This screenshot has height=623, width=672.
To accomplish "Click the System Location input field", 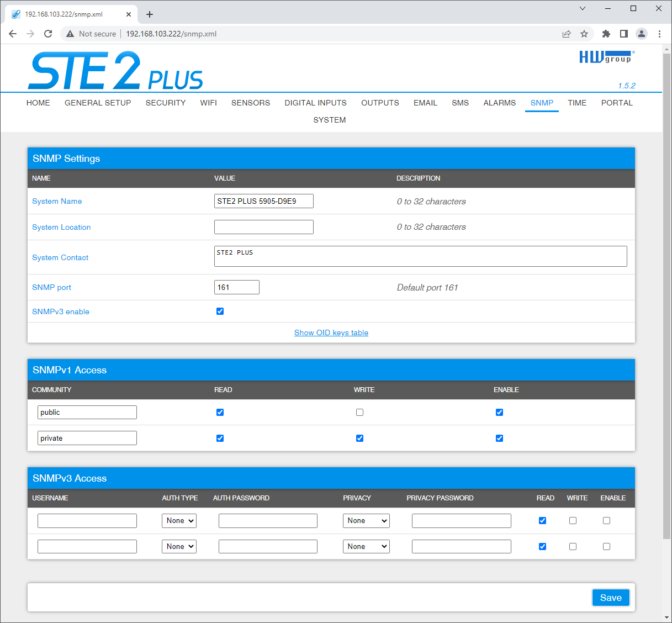I will pyautogui.click(x=263, y=227).
